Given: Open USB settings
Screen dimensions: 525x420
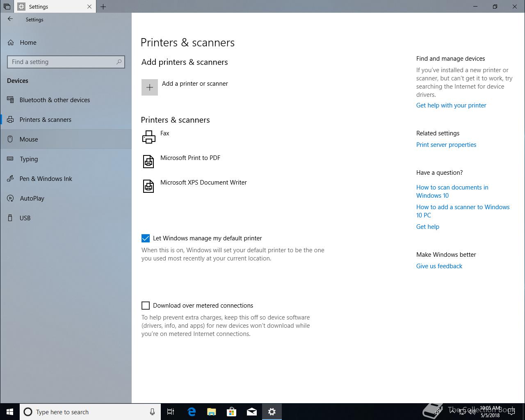Looking at the screenshot, I should click(66, 218).
